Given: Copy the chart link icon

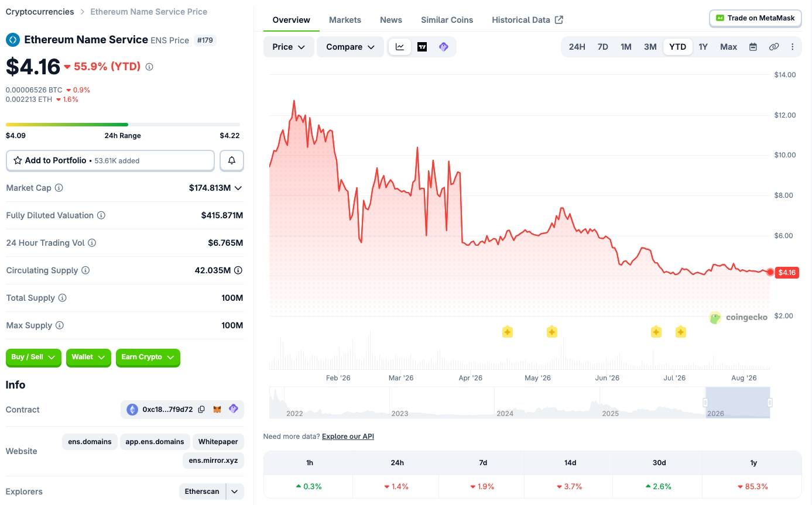Looking at the screenshot, I should pyautogui.click(x=774, y=47).
